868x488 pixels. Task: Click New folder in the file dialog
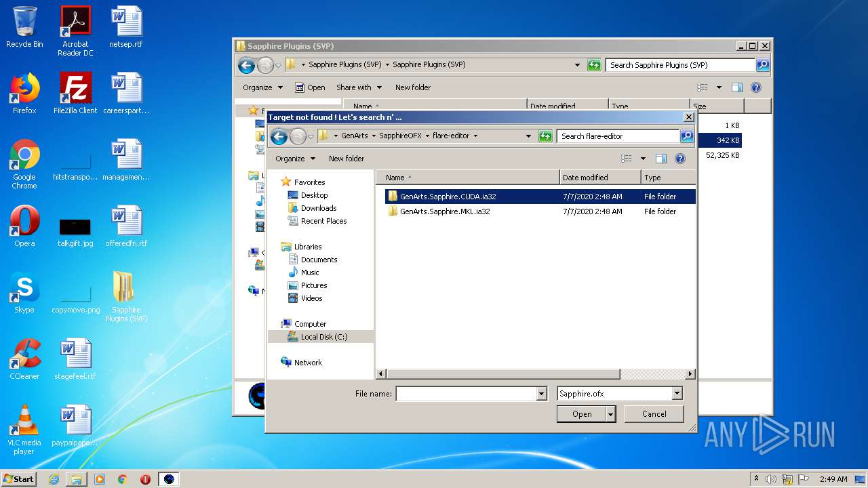[347, 159]
